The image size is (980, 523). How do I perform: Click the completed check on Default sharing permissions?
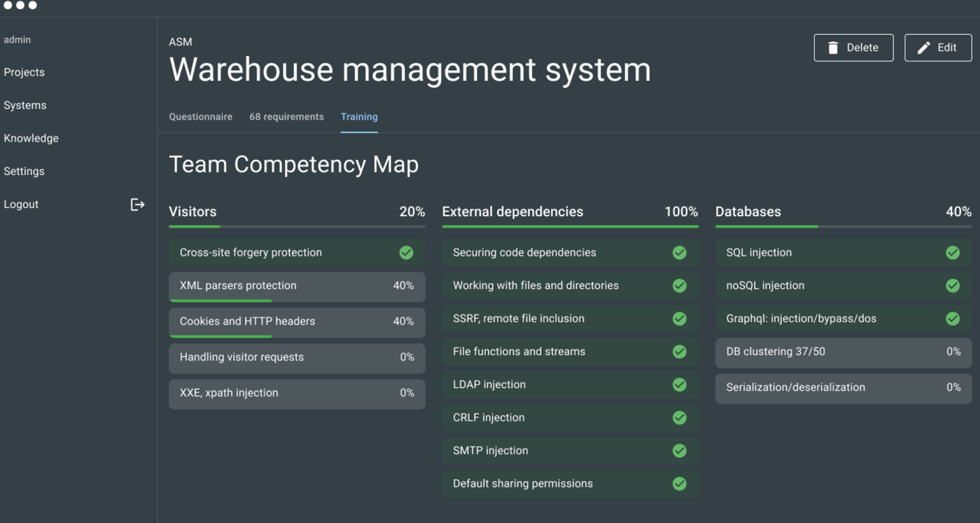click(x=679, y=484)
